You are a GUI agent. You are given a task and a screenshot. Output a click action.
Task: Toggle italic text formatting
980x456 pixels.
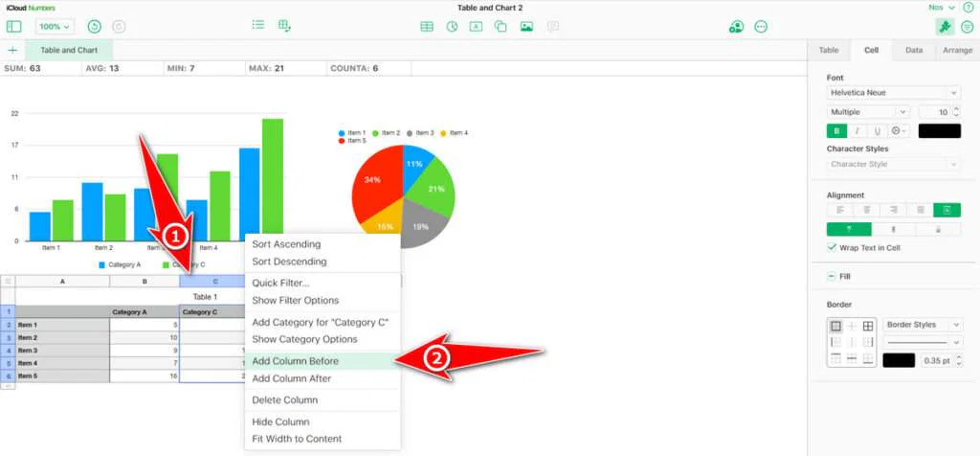(857, 131)
